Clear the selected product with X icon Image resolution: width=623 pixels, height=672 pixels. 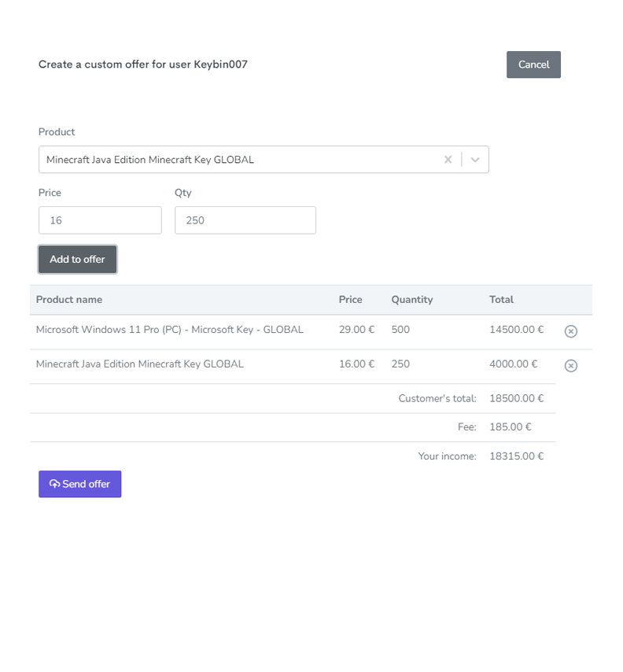(448, 160)
